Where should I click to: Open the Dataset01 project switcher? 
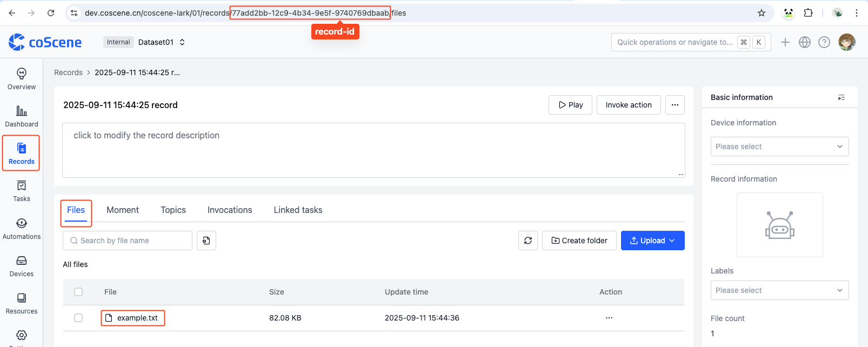161,42
